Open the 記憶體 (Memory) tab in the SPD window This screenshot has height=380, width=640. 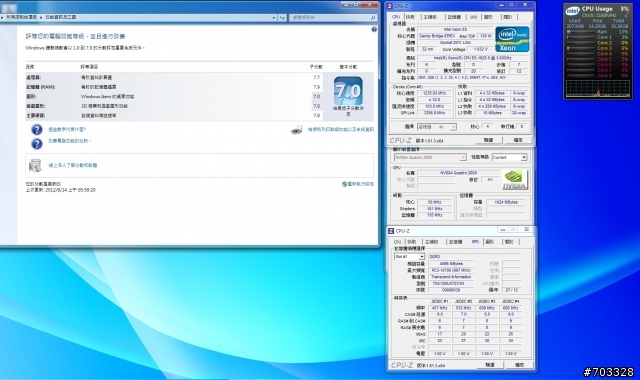point(456,242)
